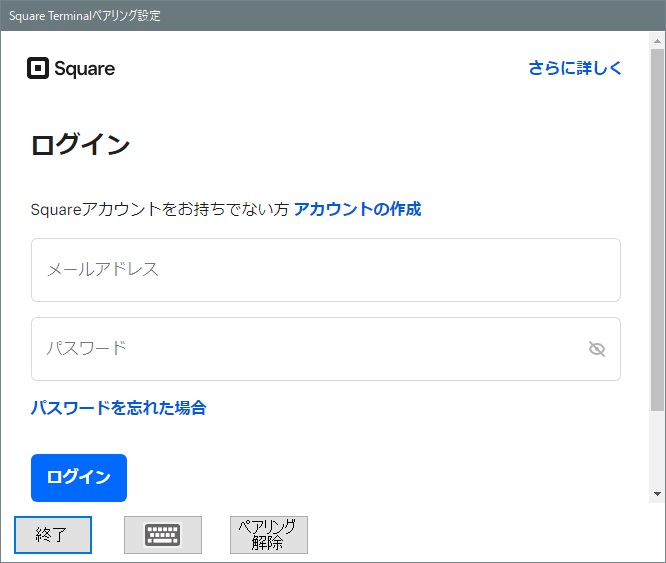
Task: Click the vertical scrollbar thumb
Action: pos(657,230)
